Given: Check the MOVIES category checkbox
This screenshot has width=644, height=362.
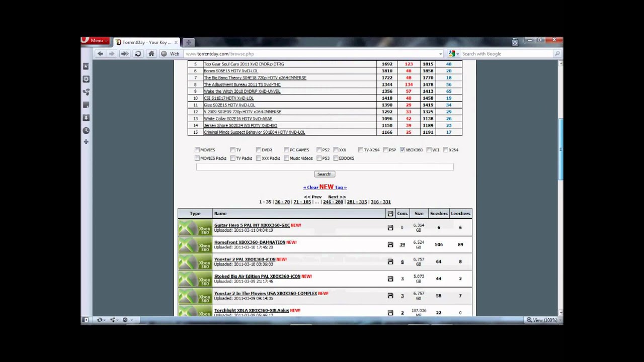Looking at the screenshot, I should 197,150.
